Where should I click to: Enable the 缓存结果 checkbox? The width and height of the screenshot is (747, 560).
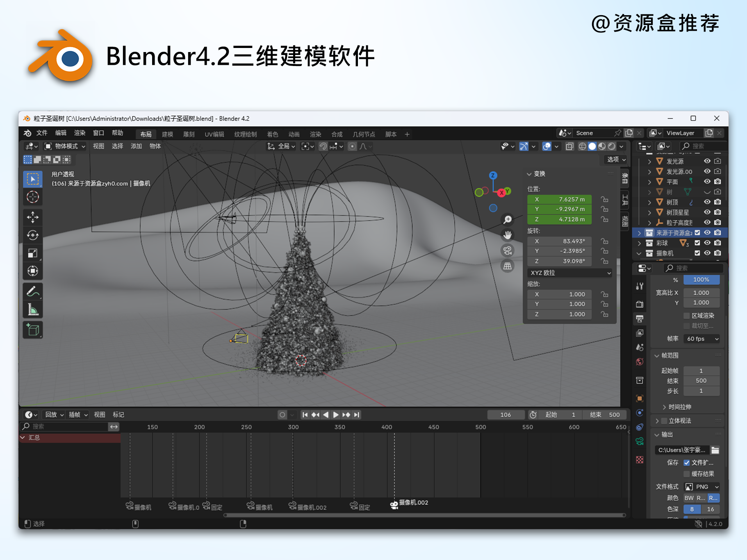687,474
